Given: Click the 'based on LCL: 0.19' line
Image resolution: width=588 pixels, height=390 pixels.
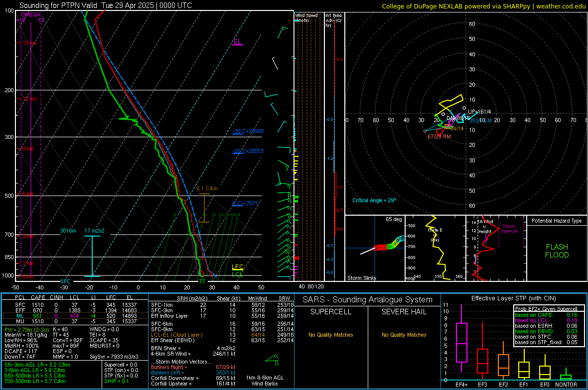Looking at the screenshot, I should point(546,320).
